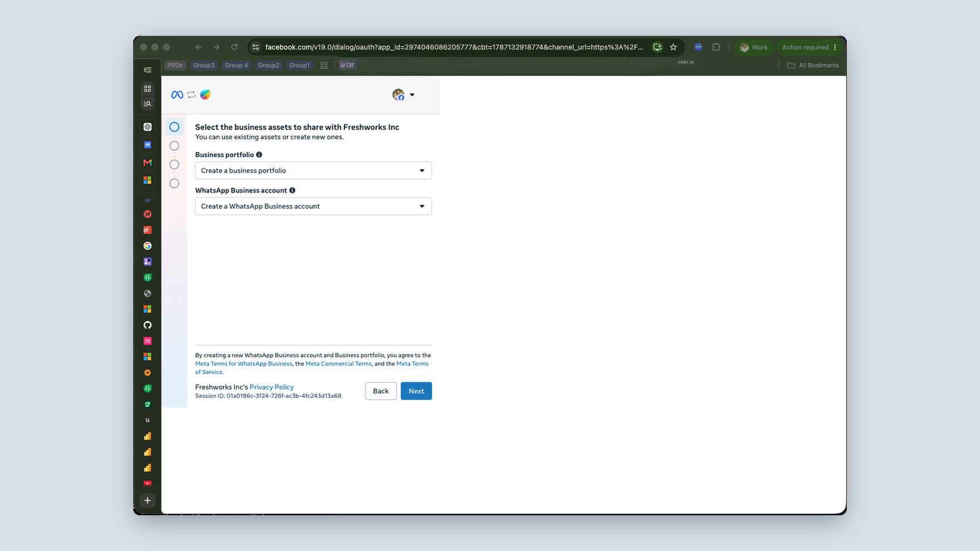Click the Freshworks logo in the dialog header

pyautogui.click(x=205, y=95)
